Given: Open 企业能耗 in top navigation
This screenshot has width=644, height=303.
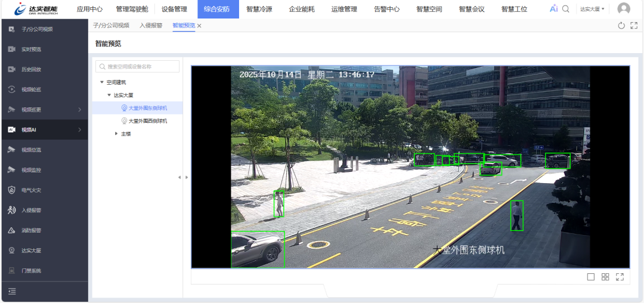Looking at the screenshot, I should [x=302, y=9].
